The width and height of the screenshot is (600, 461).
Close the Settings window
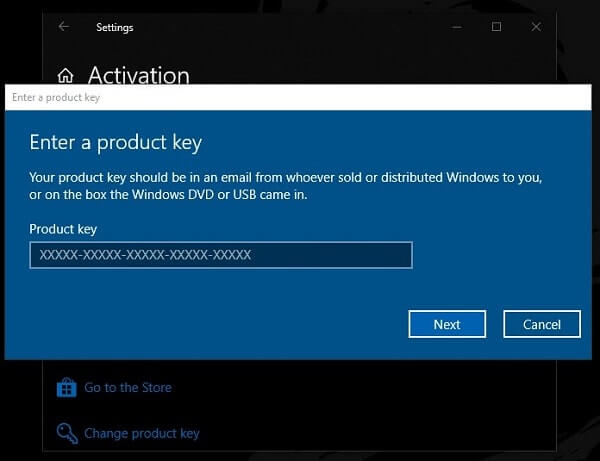[x=536, y=27]
